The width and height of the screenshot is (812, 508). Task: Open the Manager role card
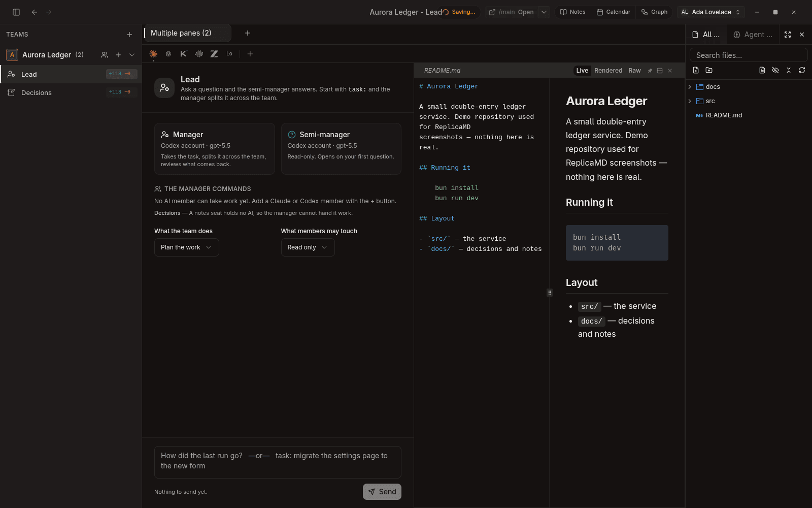coord(215,149)
